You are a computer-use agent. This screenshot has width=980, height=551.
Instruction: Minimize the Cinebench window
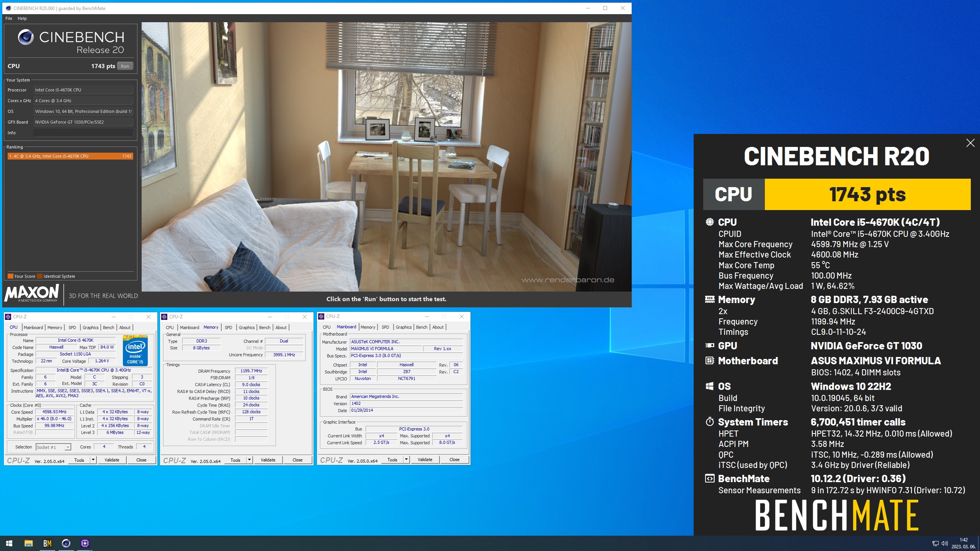588,8
